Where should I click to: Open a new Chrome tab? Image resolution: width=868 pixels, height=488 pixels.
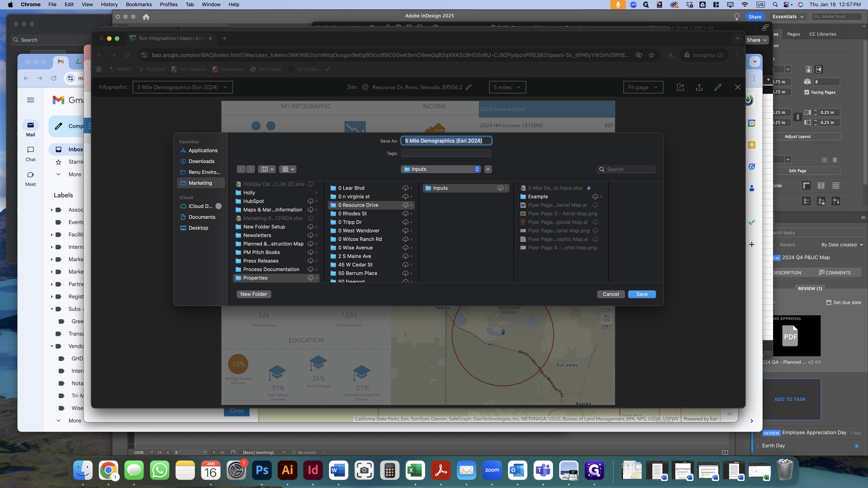(x=224, y=38)
